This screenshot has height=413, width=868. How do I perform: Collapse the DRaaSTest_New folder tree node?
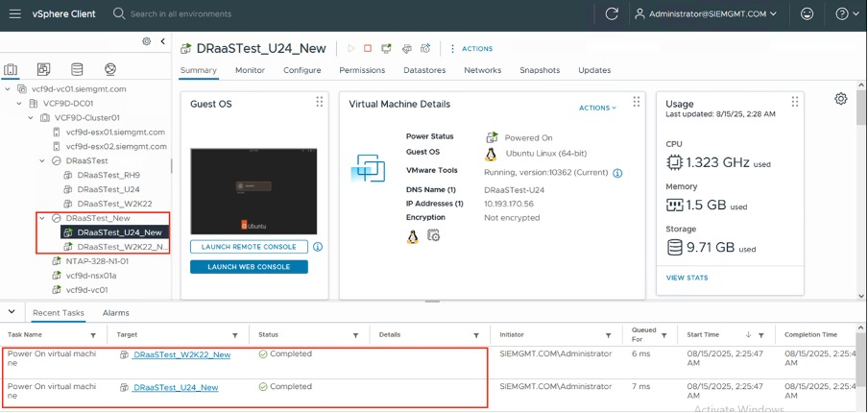42,218
